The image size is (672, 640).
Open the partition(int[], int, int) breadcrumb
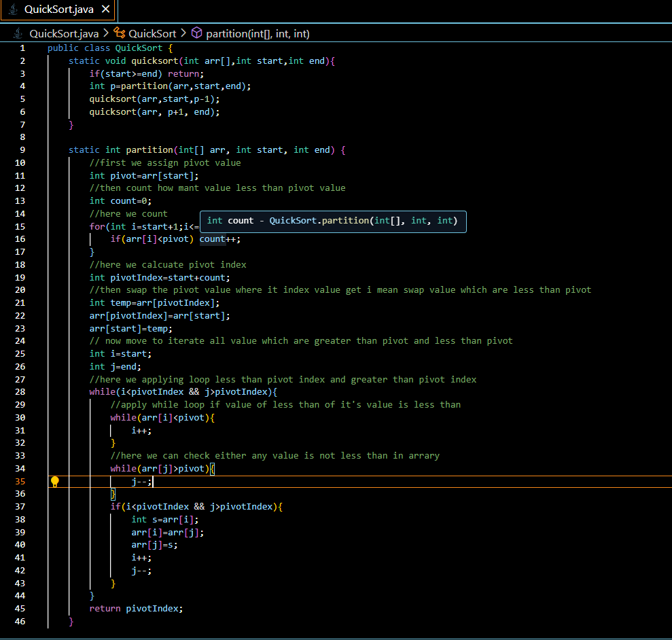tap(258, 33)
